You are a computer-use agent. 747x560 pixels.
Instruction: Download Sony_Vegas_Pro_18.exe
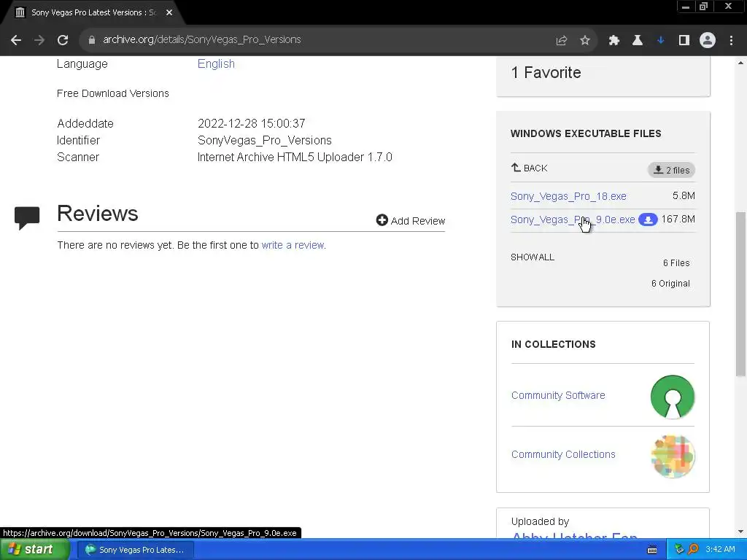tap(568, 196)
